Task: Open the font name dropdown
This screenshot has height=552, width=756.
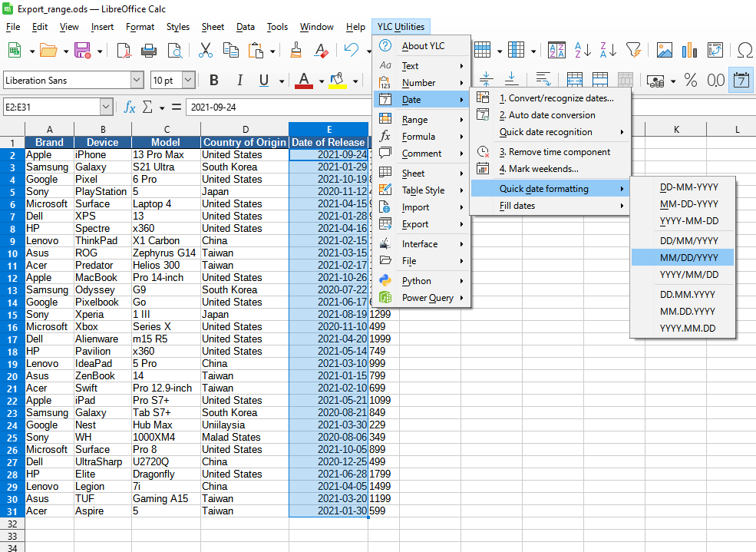Action: (x=136, y=79)
